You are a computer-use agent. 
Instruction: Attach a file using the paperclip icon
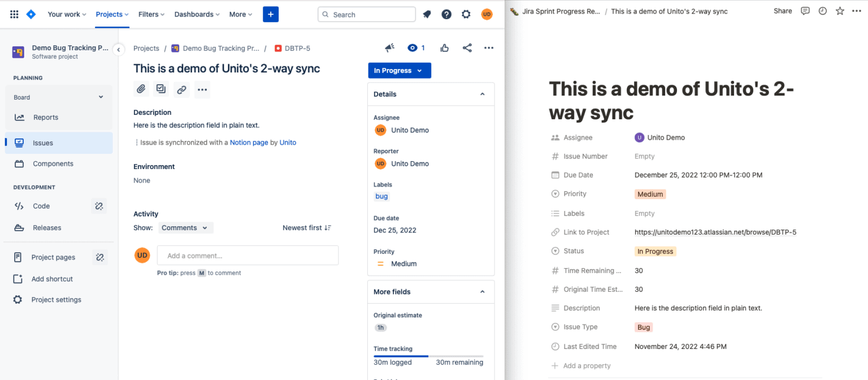(141, 89)
